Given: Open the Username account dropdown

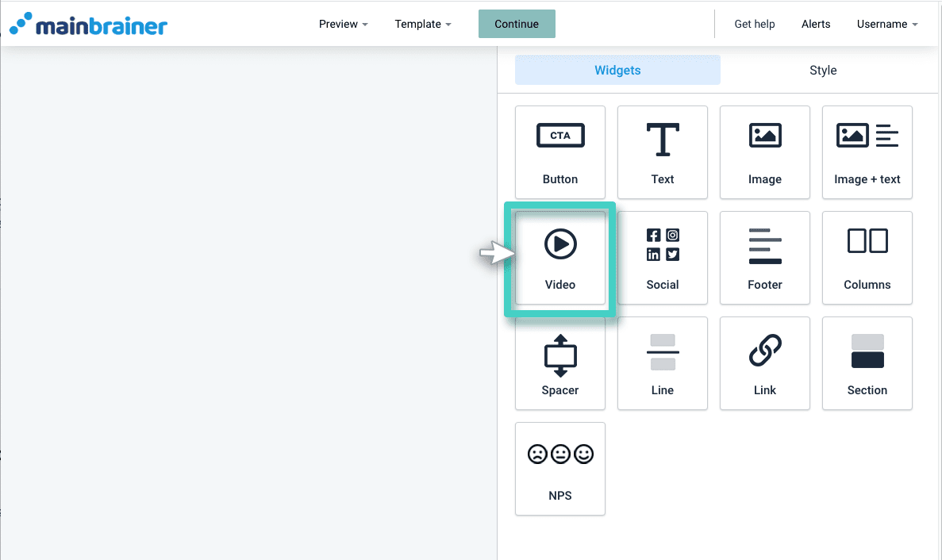Looking at the screenshot, I should [x=886, y=24].
